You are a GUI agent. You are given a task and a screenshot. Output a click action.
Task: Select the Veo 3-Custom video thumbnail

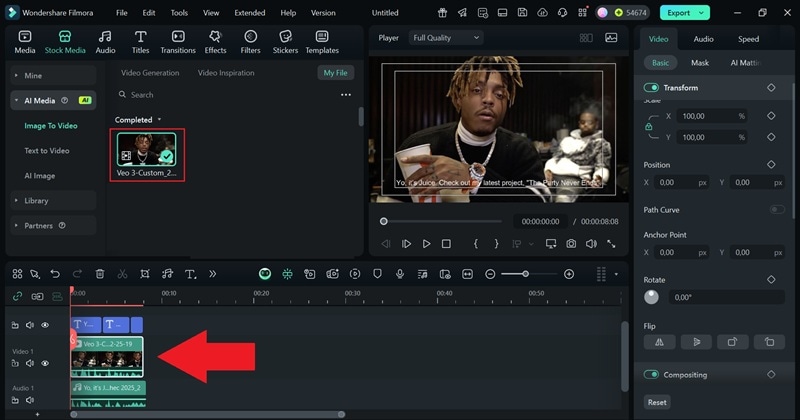[x=147, y=150]
